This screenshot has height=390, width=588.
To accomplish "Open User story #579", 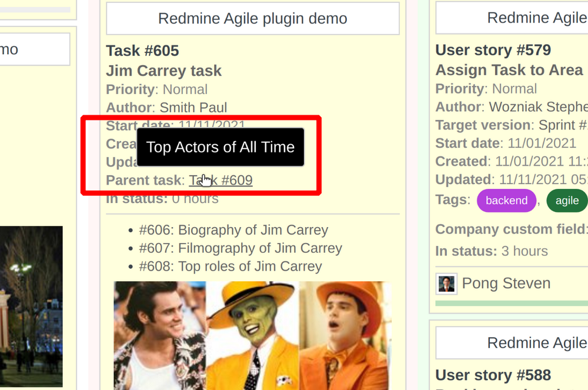I will (493, 50).
